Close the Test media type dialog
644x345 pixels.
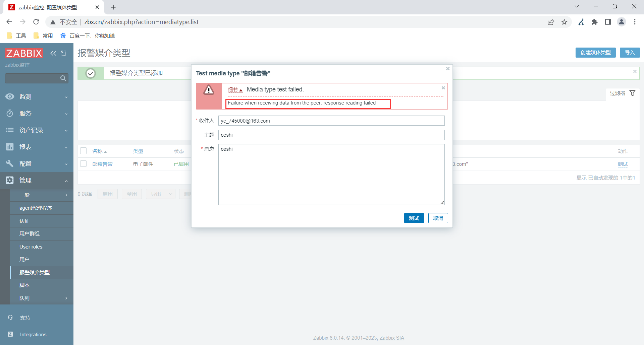(x=447, y=69)
